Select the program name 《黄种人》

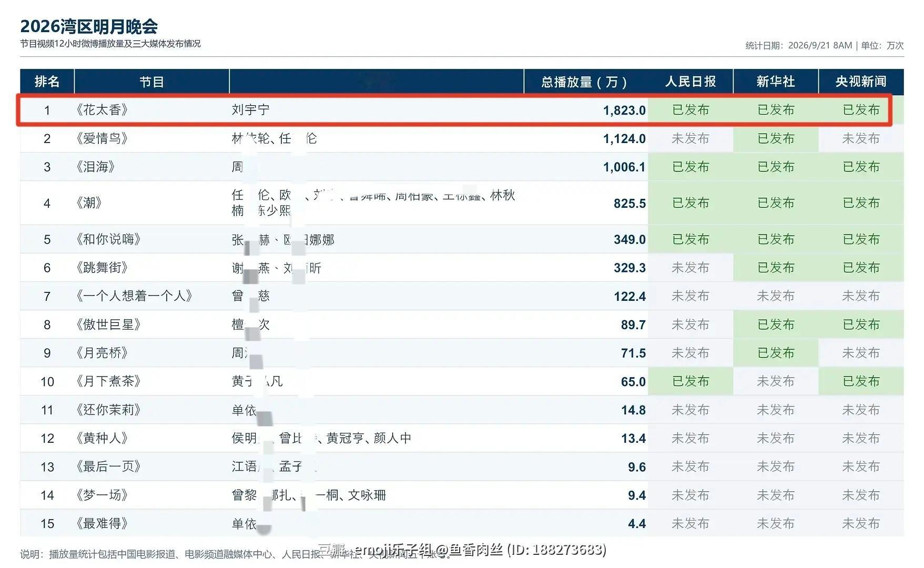pos(102,438)
